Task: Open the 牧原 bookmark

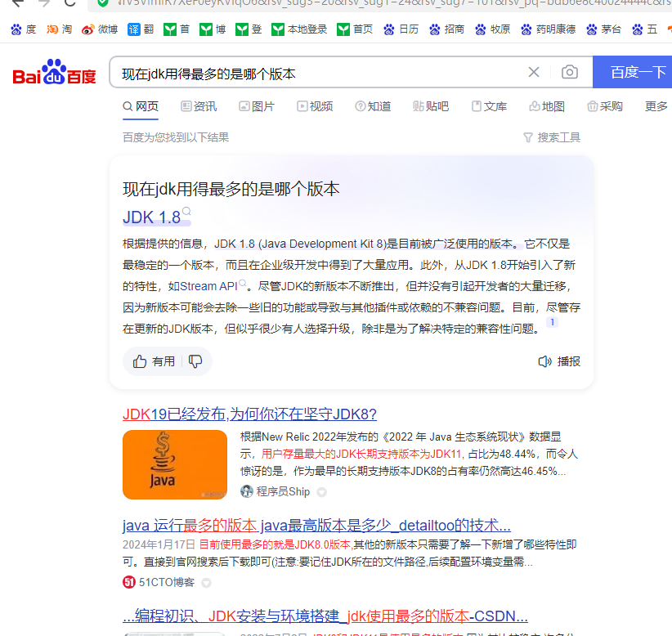Action: pos(492,29)
